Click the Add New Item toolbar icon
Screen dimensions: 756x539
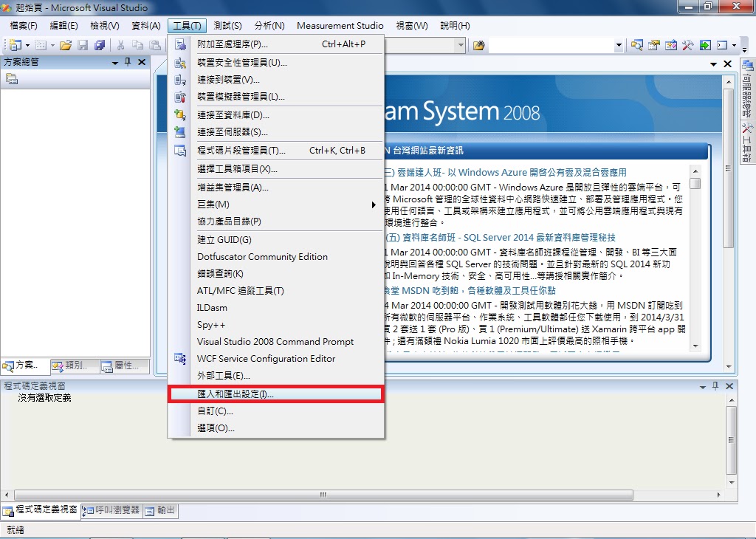point(41,45)
